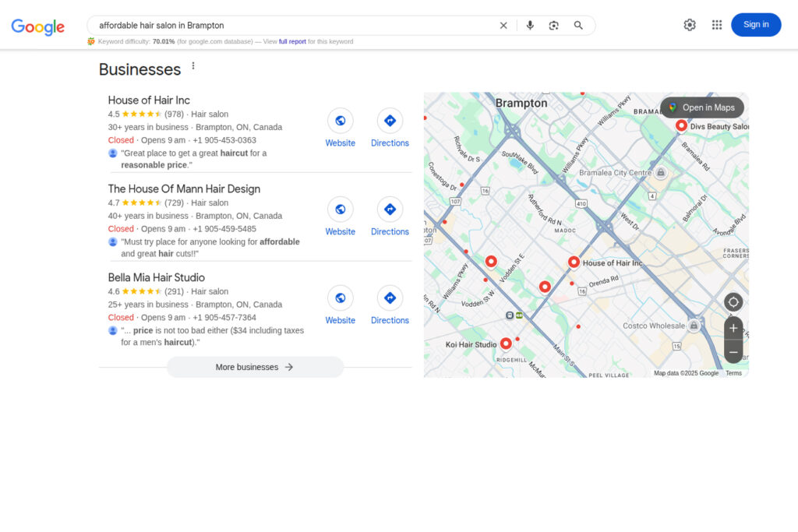Open search by image camera icon
This screenshot has width=798, height=532.
pos(554,26)
